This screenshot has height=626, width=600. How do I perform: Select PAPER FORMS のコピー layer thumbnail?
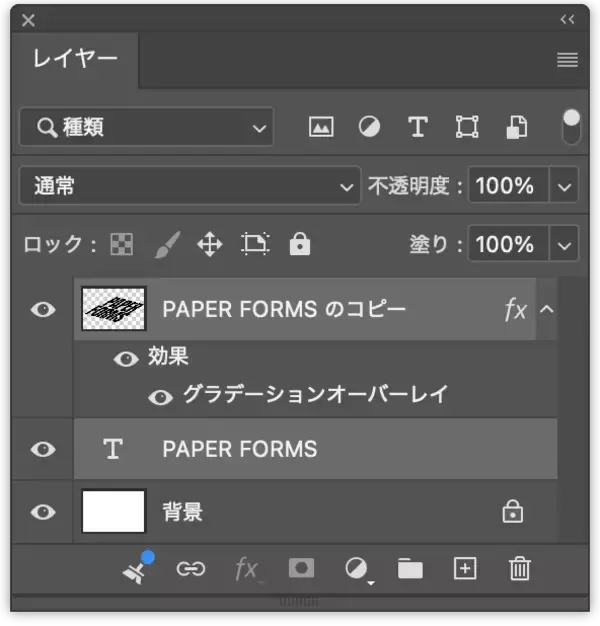[114, 309]
